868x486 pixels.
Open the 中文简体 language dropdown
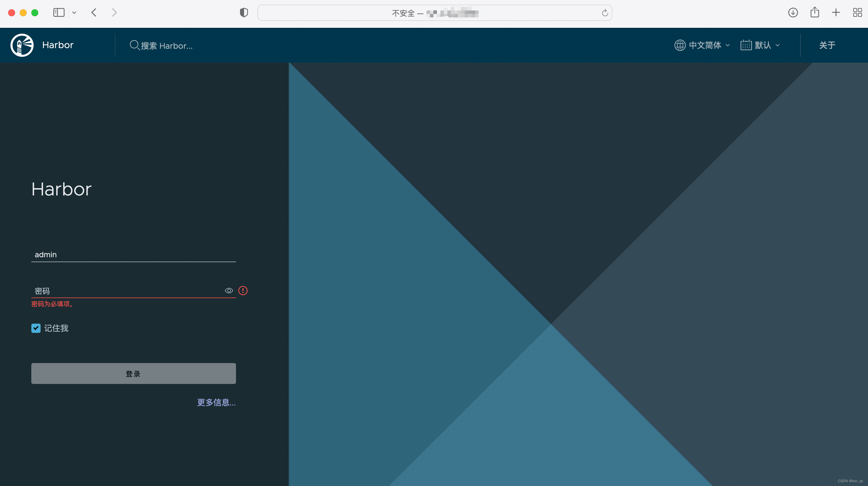(705, 45)
